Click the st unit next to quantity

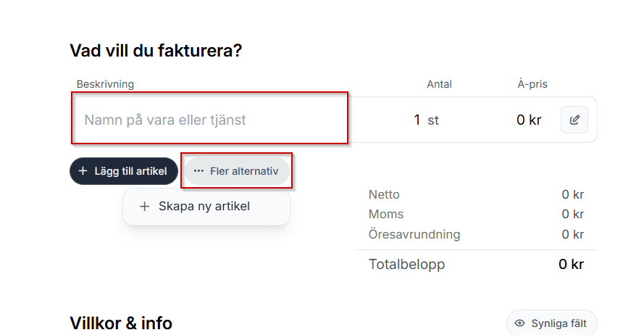433,120
